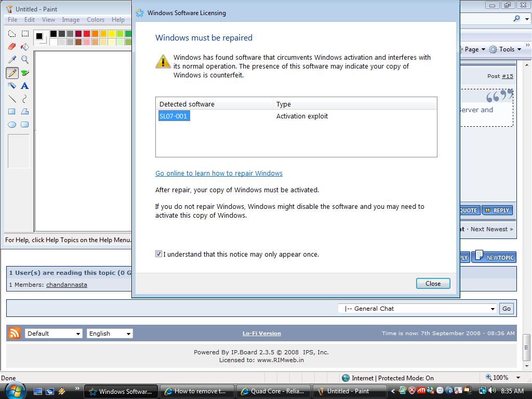Click the volume speaker tray icon
The image size is (532, 399).
(492, 391)
